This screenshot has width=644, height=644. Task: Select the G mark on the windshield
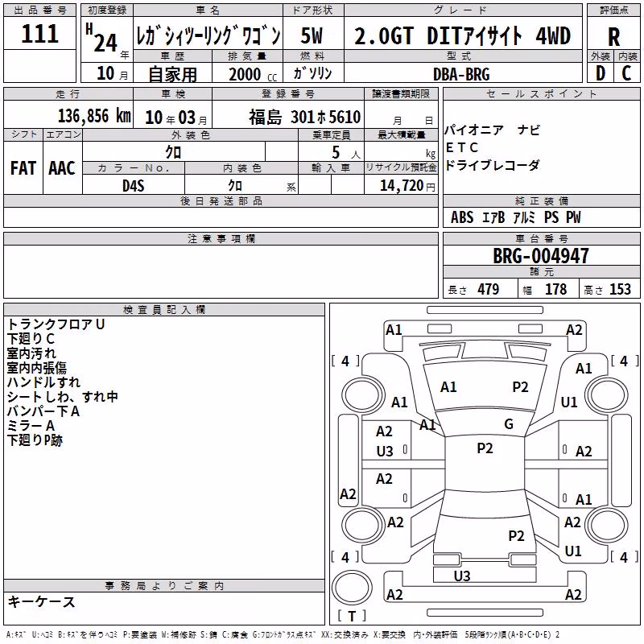(509, 424)
